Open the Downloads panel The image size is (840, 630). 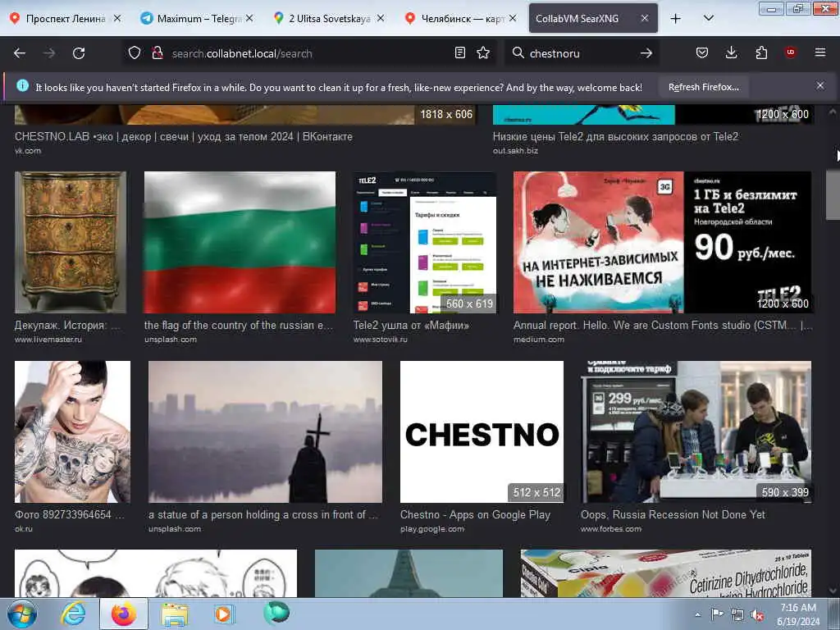[731, 53]
